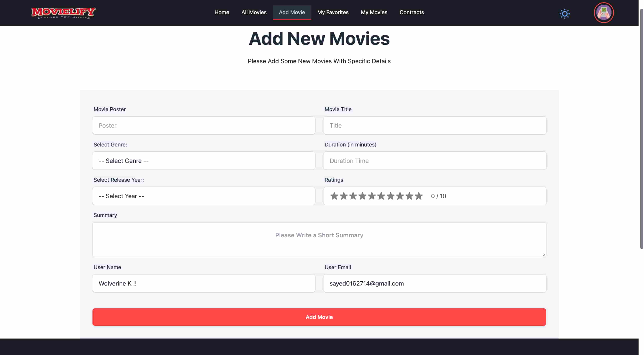Click the "Movie Poster" label
This screenshot has width=644, height=355.
pyautogui.click(x=110, y=109)
